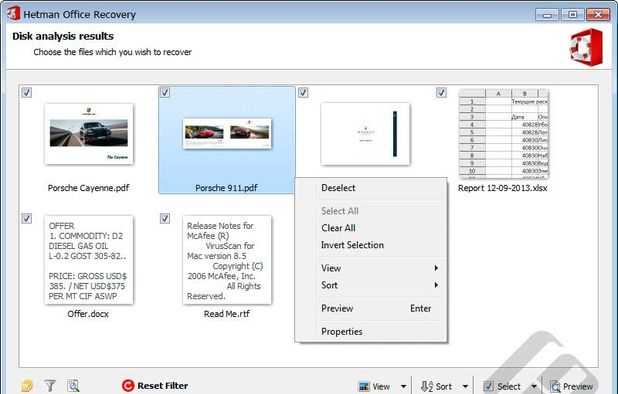Select the Offer.docx thumbnail

coord(89,260)
